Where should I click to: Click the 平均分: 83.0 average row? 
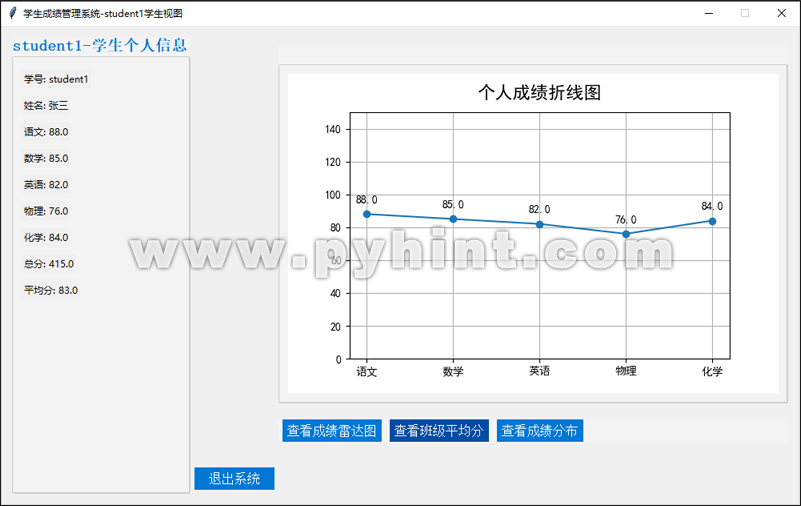coord(51,291)
